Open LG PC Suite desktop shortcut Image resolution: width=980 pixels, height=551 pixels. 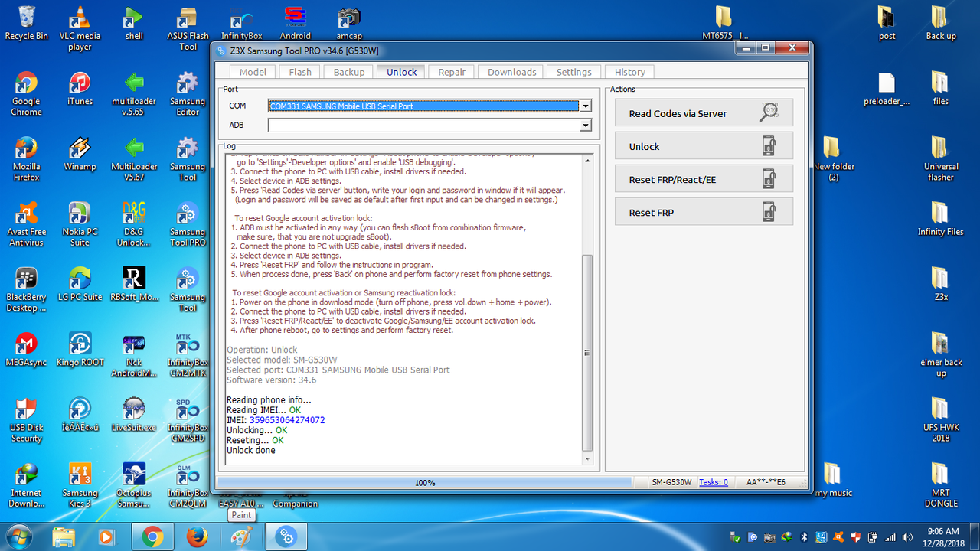[80, 284]
